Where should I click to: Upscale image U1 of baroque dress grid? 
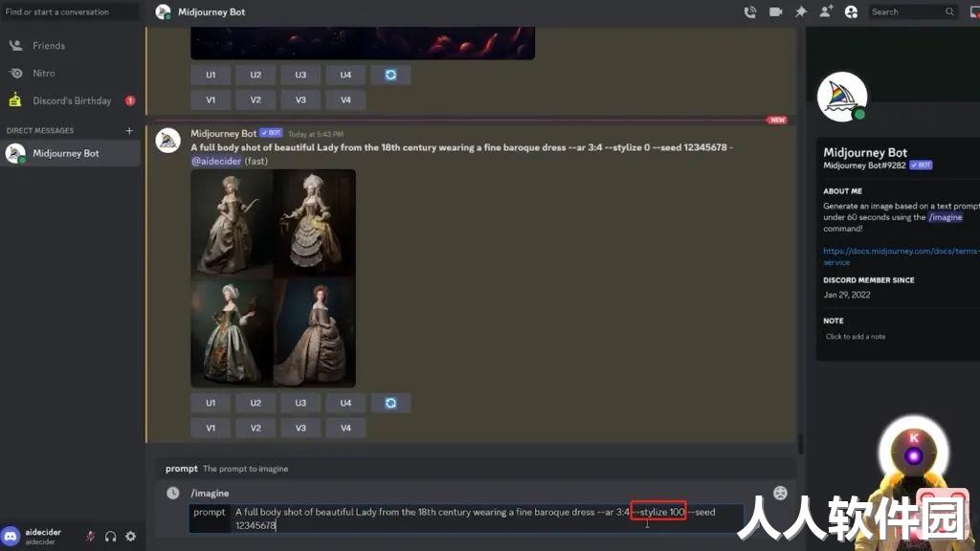click(211, 403)
